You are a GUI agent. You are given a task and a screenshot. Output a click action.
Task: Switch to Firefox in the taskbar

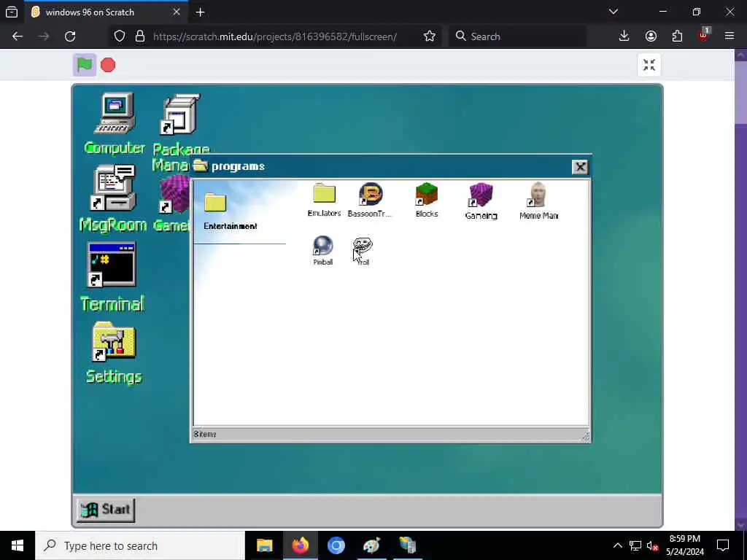point(300,545)
